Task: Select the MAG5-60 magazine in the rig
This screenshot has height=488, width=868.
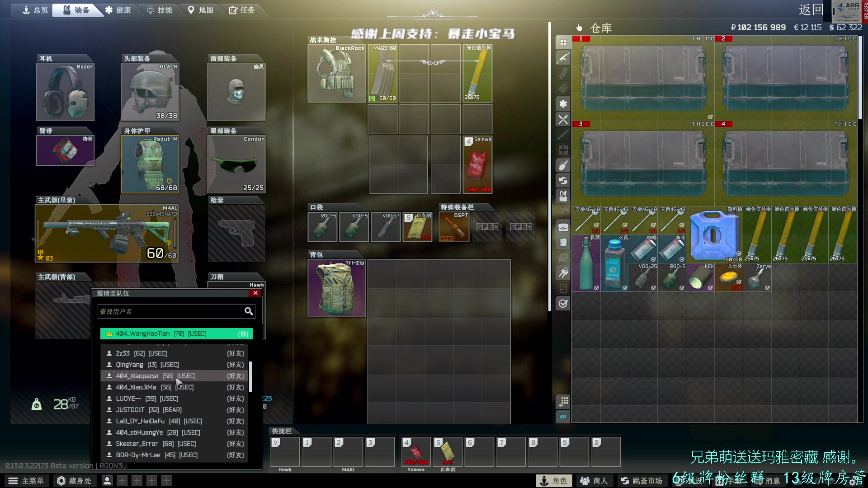Action: click(383, 73)
